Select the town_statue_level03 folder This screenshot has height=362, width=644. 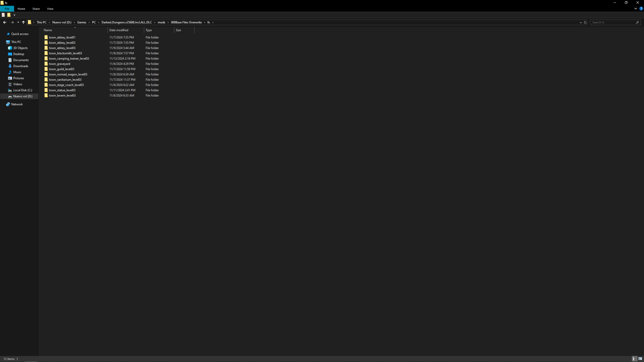pos(62,90)
